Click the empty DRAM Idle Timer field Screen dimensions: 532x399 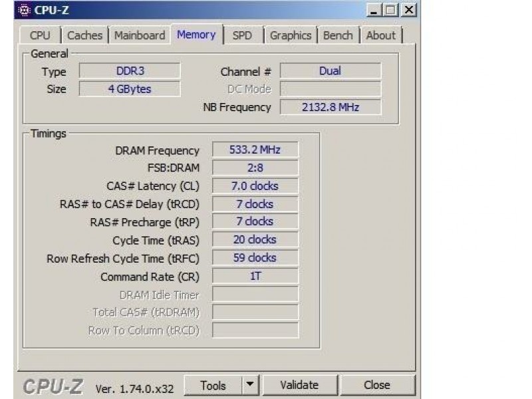255,294
